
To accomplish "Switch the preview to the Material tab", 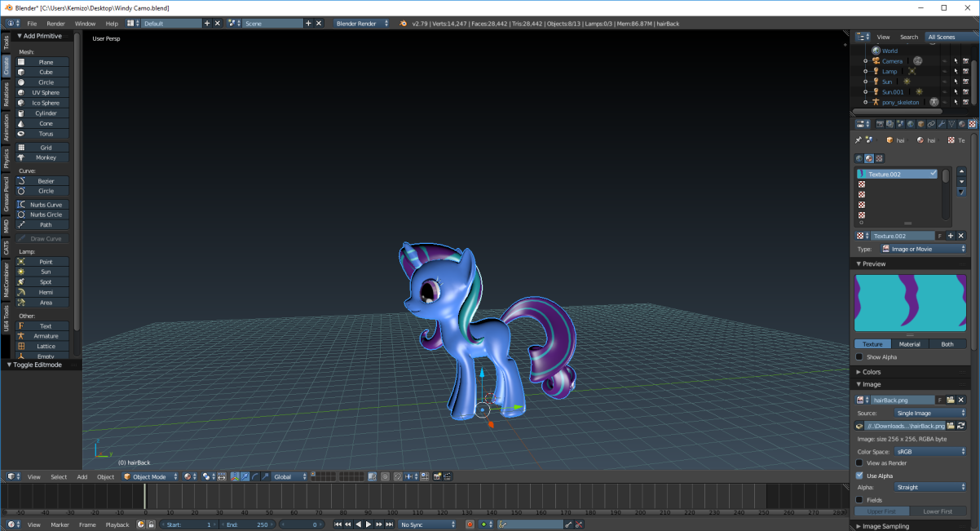I will (909, 343).
